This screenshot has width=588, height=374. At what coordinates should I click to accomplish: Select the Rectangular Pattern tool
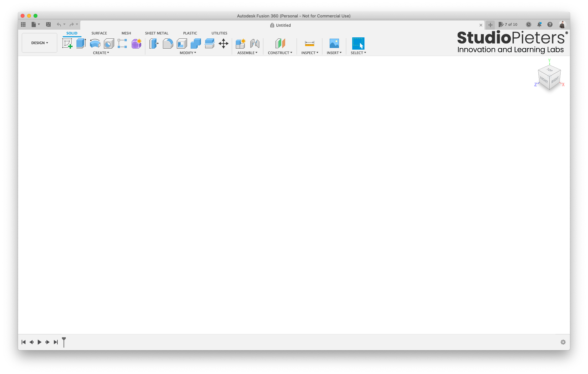122,43
